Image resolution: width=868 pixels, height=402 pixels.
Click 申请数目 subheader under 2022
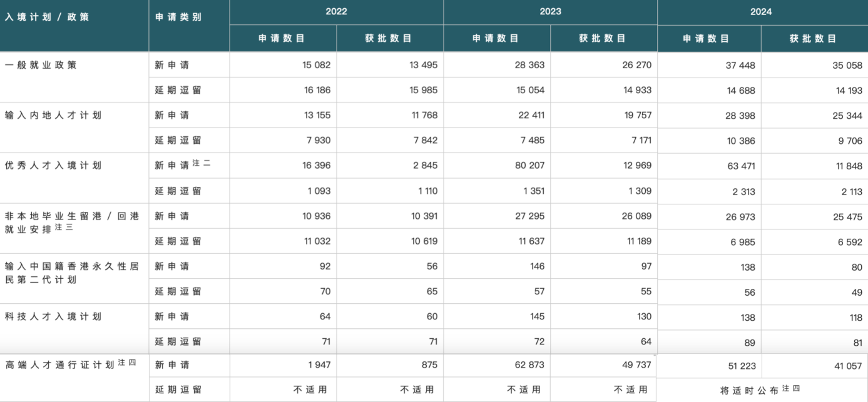[282, 38]
